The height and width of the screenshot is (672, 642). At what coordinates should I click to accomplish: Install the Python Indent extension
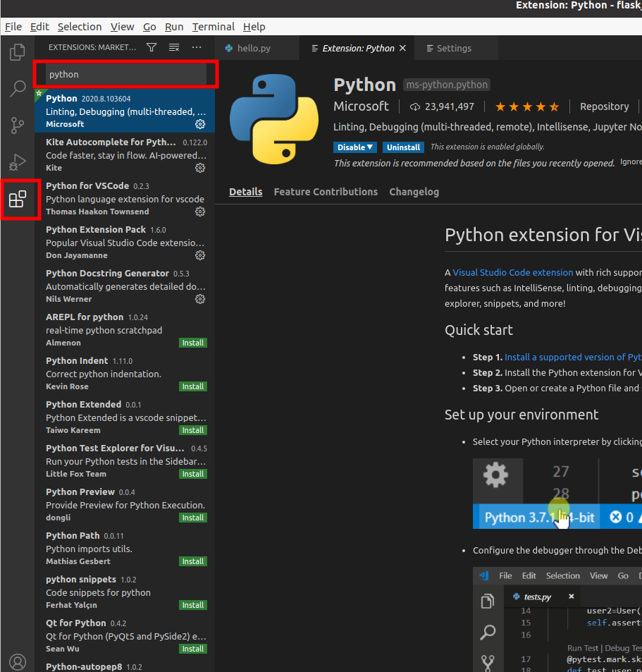[x=192, y=386]
